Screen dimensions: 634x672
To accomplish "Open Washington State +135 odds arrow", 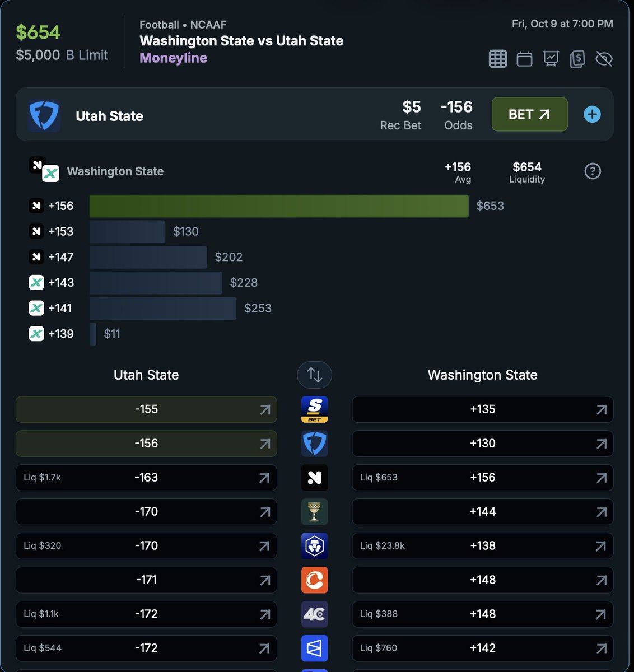I will coord(601,410).
